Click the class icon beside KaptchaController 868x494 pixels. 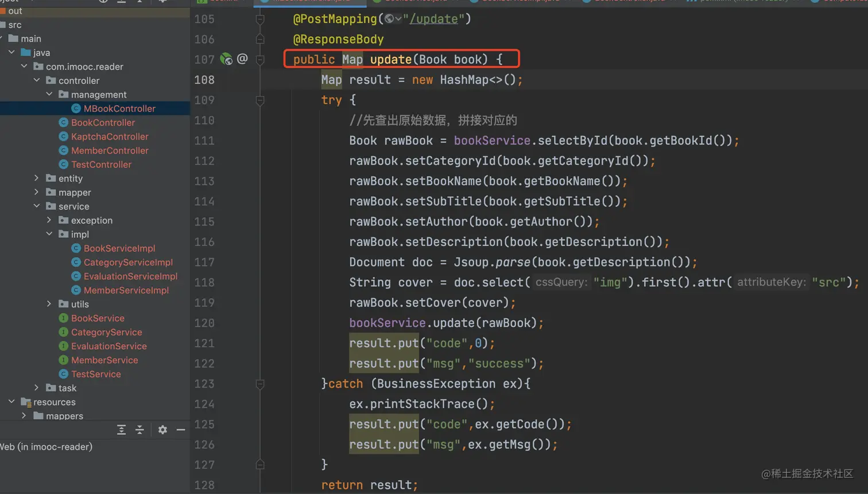(64, 137)
